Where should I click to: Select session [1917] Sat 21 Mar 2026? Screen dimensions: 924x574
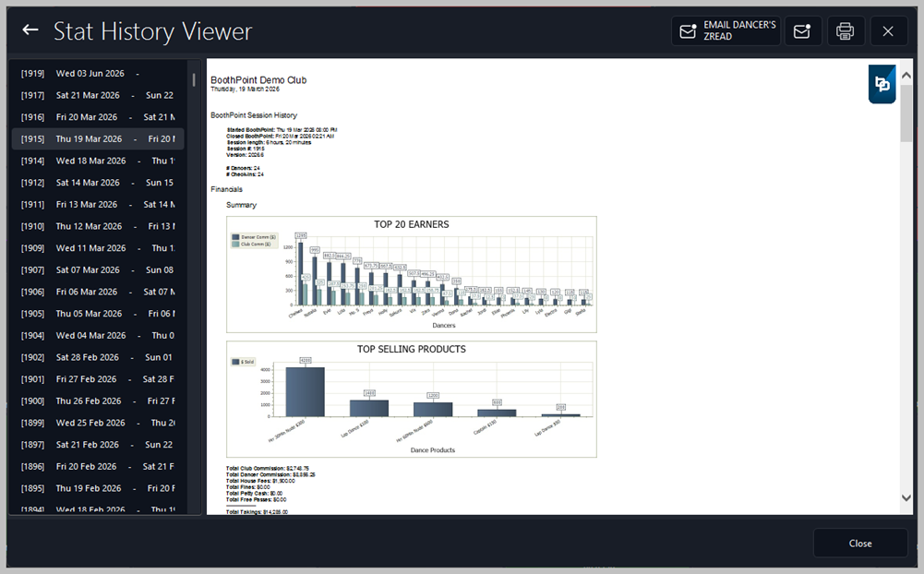click(x=98, y=95)
